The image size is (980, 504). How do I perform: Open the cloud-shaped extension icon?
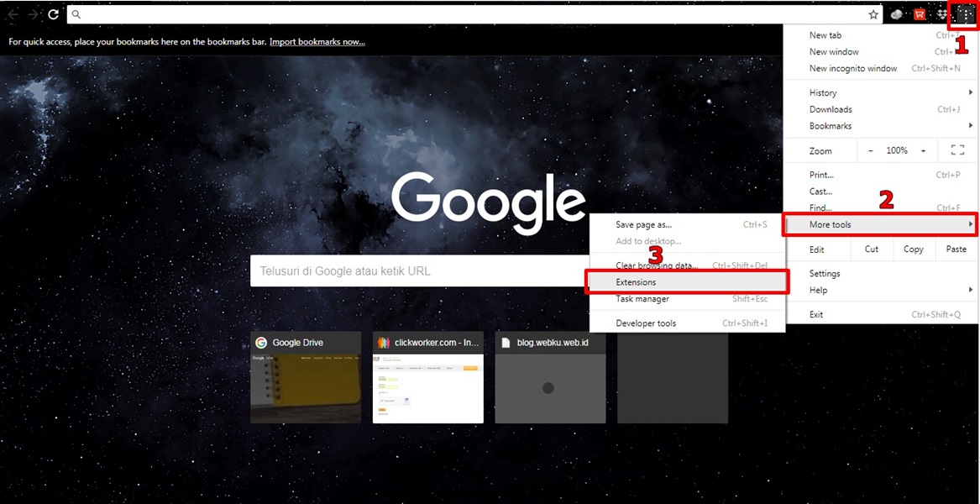(x=896, y=14)
